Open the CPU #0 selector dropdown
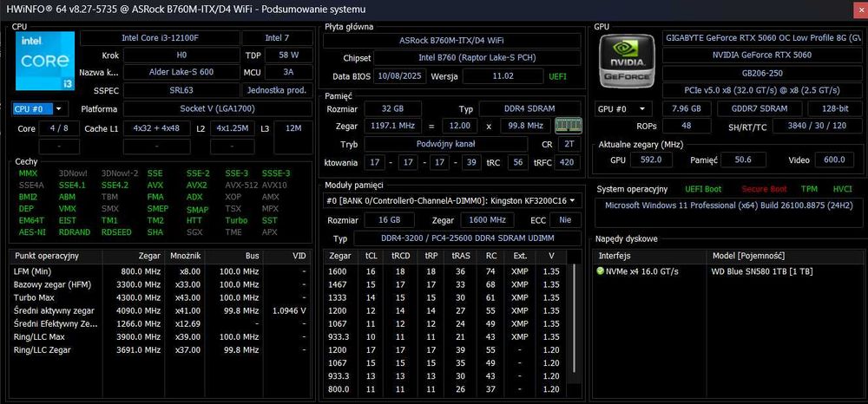 (40, 109)
